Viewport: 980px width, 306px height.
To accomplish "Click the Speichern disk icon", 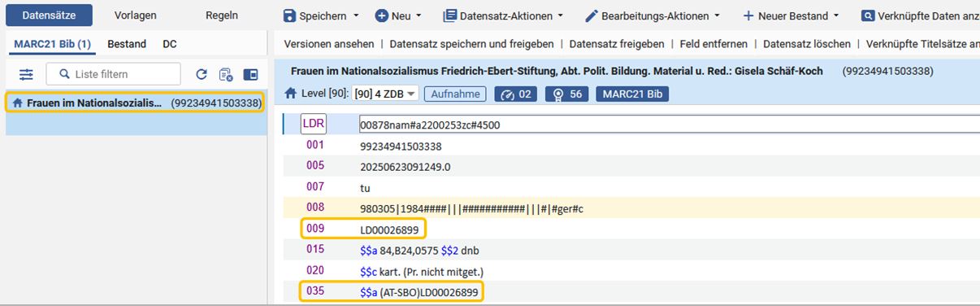I will 289,15.
